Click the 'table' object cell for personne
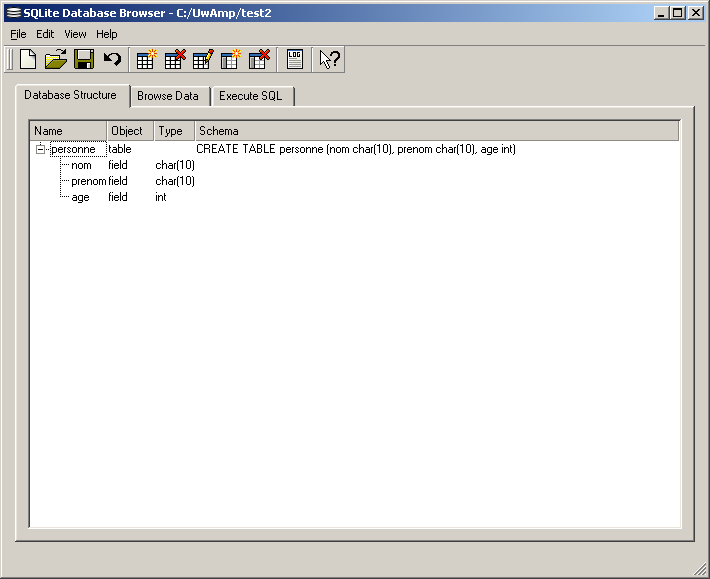 click(x=120, y=149)
